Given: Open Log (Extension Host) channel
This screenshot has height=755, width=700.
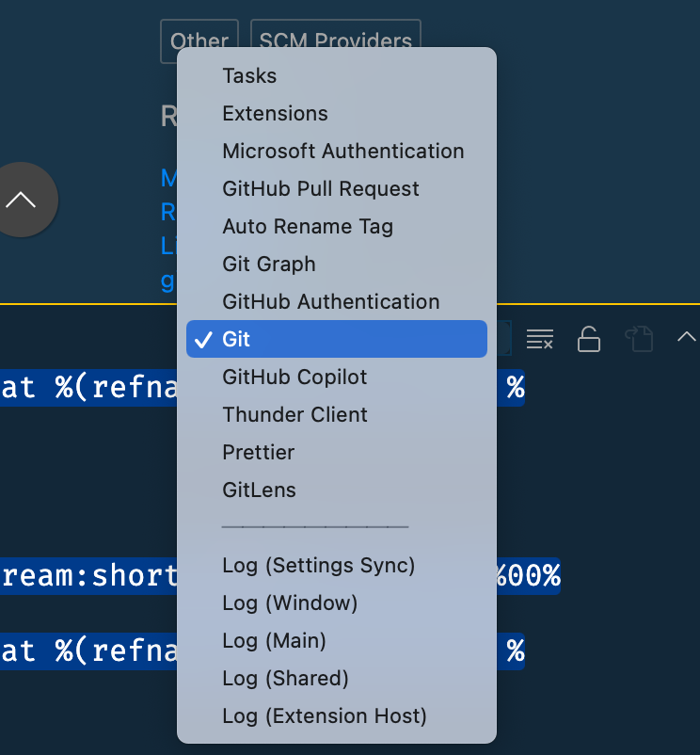Looking at the screenshot, I should 336,716.
